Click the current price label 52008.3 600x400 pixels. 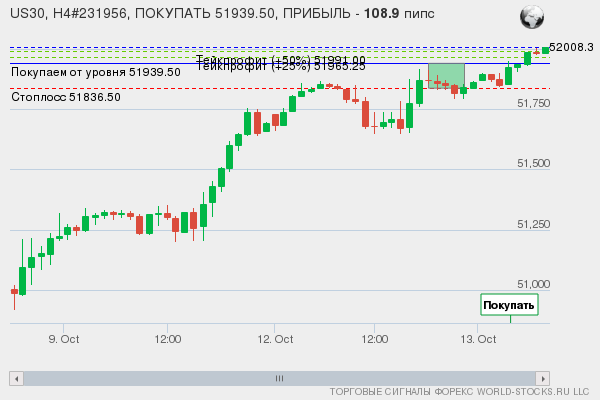pos(571,47)
